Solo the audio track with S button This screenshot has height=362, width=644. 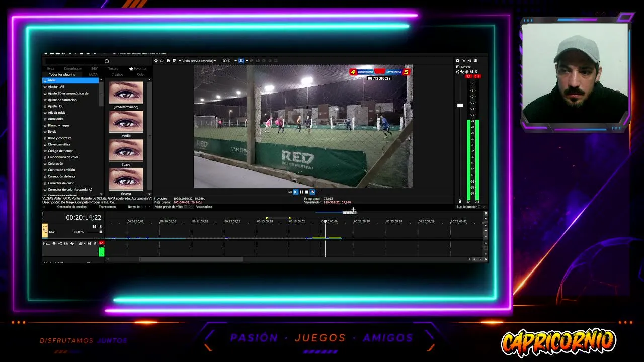coord(95,244)
